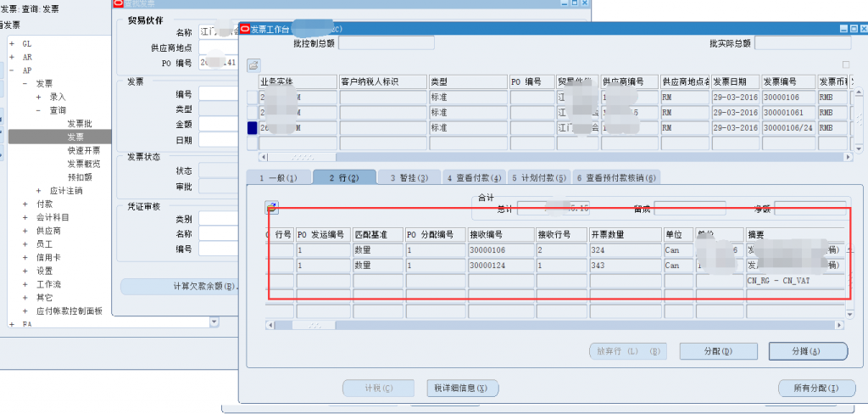The image size is (868, 414).
Task: Click the folder icon in lines tab
Action: (x=271, y=208)
